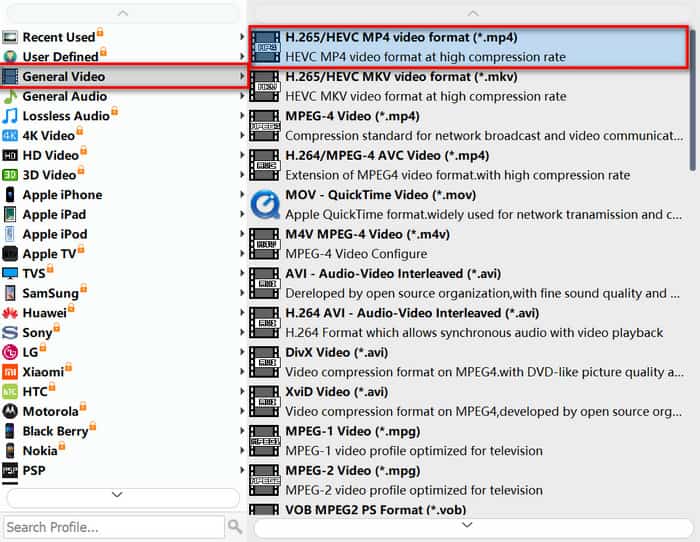
Task: Expand the Lossless Audio submenu arrow
Action: coord(242,115)
